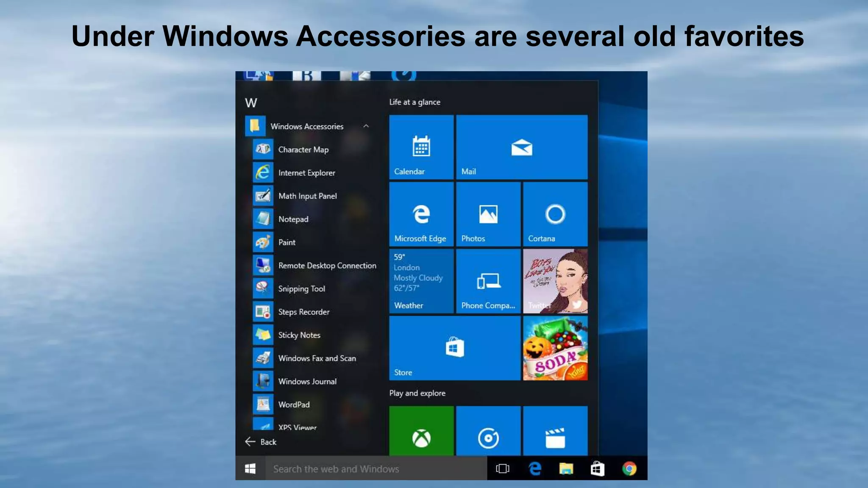
Task: Open the Snipping Tool scissors icon
Action: (x=263, y=288)
